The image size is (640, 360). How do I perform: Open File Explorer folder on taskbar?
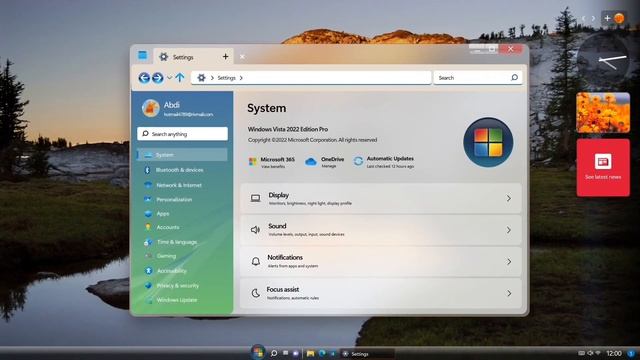tap(311, 353)
